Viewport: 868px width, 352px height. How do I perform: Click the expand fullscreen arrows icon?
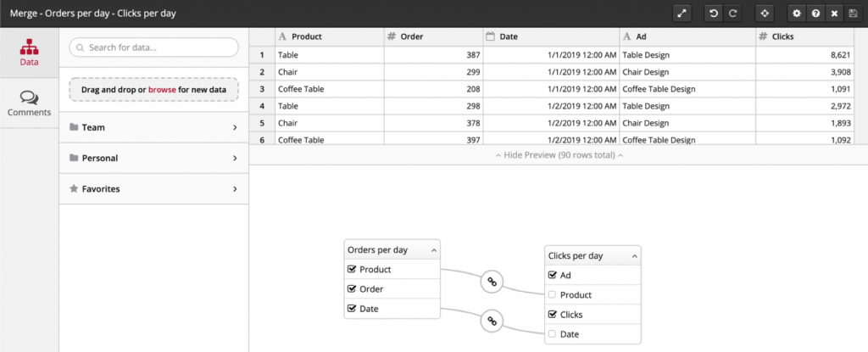pos(682,14)
